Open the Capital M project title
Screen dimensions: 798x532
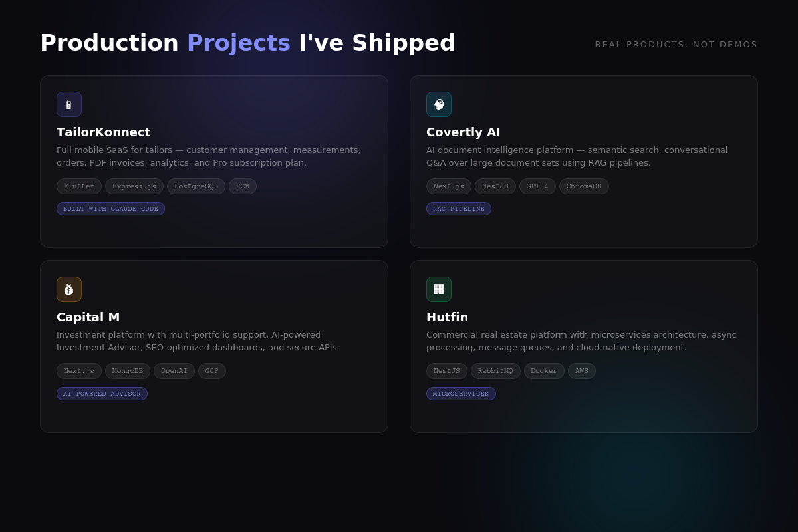(x=88, y=317)
